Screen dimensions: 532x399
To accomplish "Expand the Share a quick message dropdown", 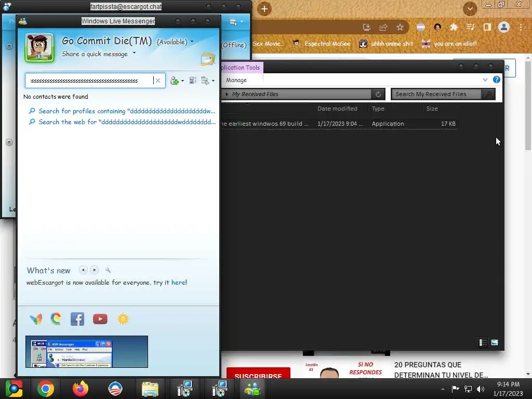I will 134,53.
